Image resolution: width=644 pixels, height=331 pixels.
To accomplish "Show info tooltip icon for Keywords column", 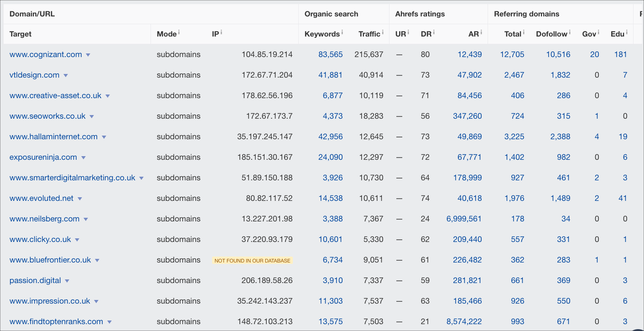I will pyautogui.click(x=342, y=32).
